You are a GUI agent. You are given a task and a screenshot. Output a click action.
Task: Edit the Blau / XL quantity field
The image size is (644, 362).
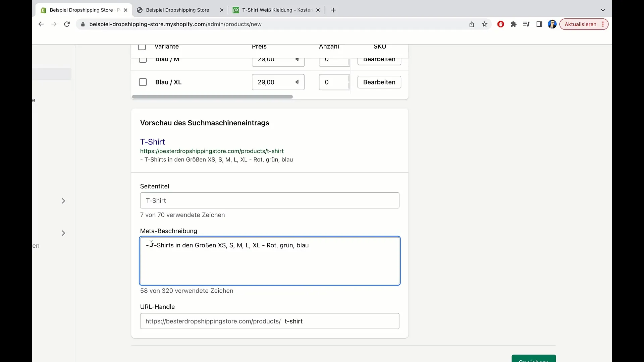pos(334,82)
